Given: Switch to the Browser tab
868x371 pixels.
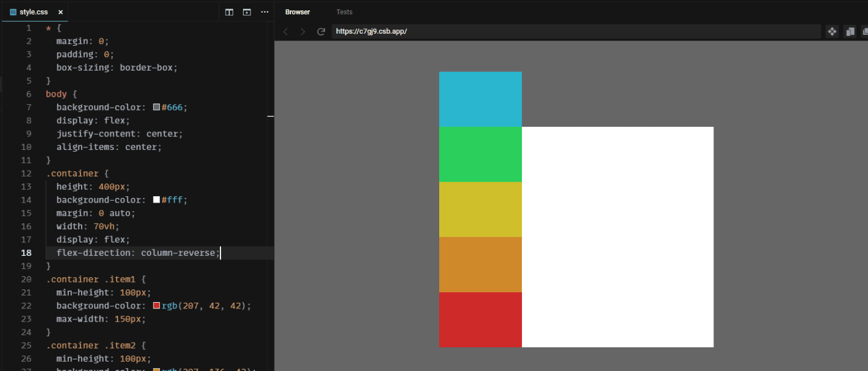Looking at the screenshot, I should (297, 12).
